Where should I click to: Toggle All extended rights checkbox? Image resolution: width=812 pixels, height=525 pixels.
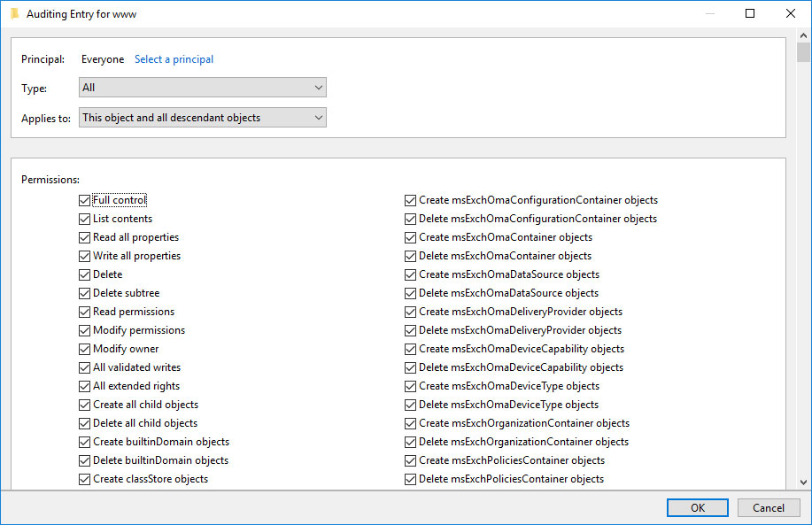[x=84, y=386]
